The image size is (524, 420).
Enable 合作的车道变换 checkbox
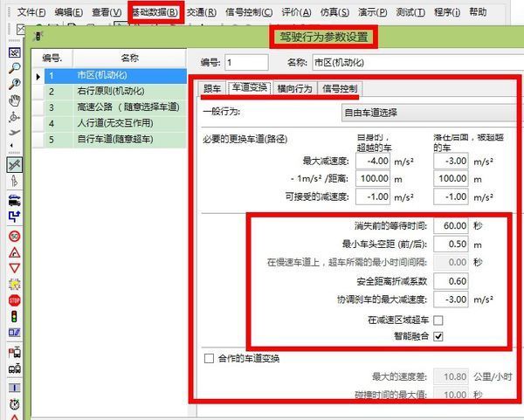pos(209,359)
